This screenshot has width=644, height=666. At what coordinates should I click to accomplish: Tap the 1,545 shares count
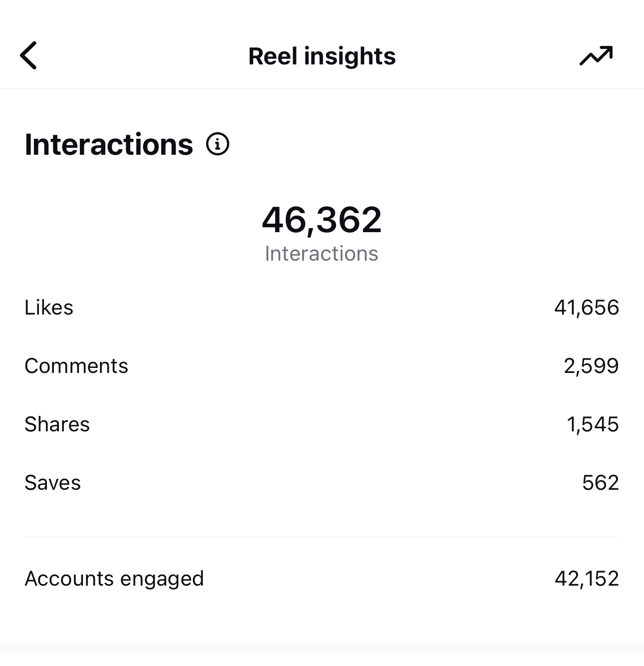point(593,424)
